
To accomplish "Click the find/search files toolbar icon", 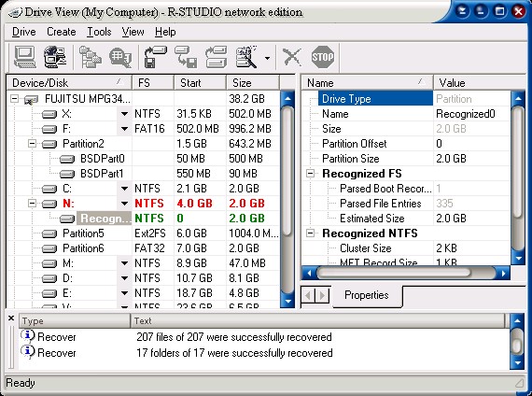I will [x=120, y=57].
